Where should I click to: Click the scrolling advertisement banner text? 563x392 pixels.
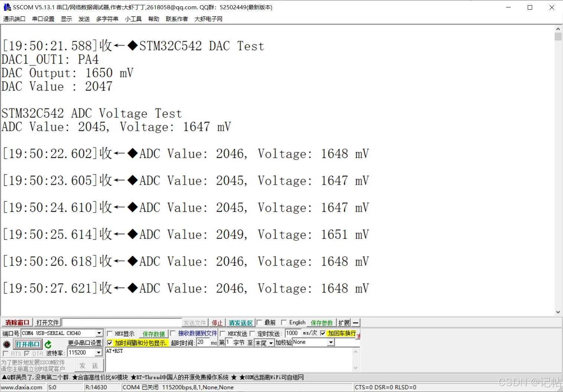click(153, 378)
